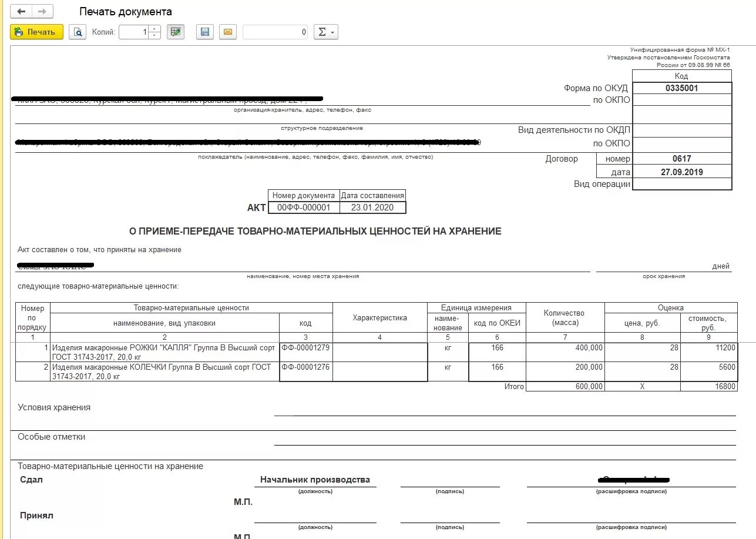This screenshot has width=756, height=539.
Task: Open the Sigma sum dropdown
Action: coord(326,32)
